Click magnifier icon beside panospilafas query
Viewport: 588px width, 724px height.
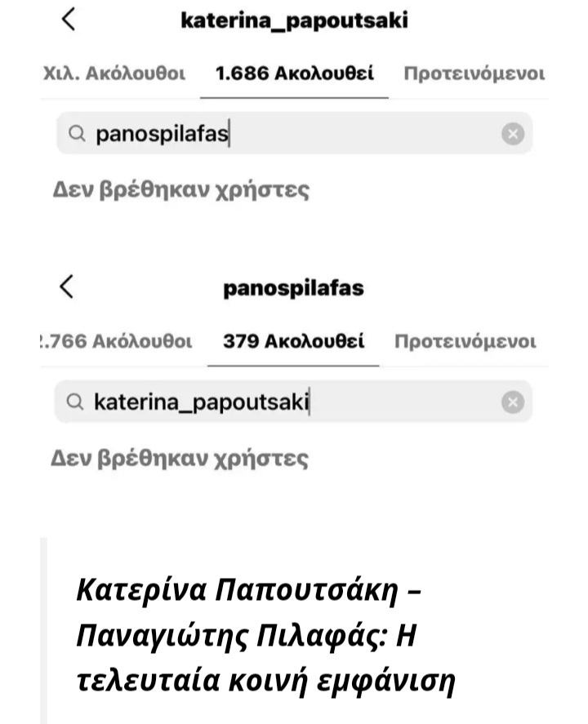coord(77,134)
